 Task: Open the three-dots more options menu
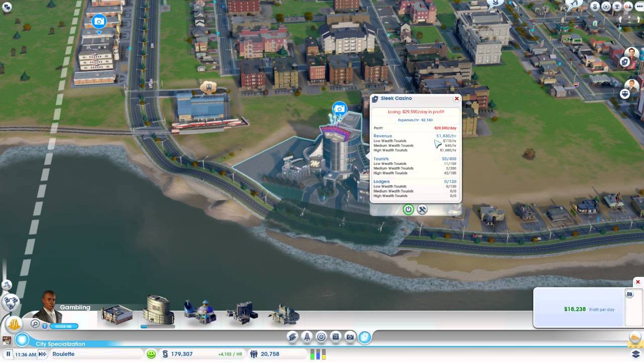tap(639, 7)
